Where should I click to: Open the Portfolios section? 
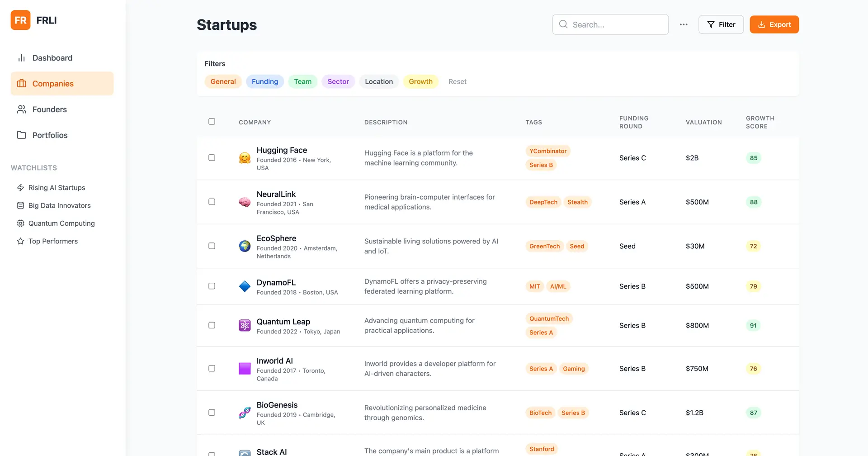pos(62,135)
